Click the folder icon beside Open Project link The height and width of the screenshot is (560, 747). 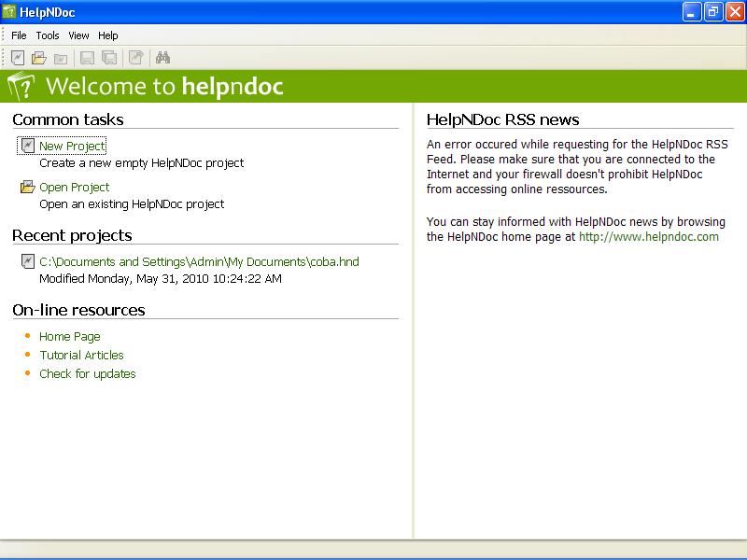(x=28, y=187)
